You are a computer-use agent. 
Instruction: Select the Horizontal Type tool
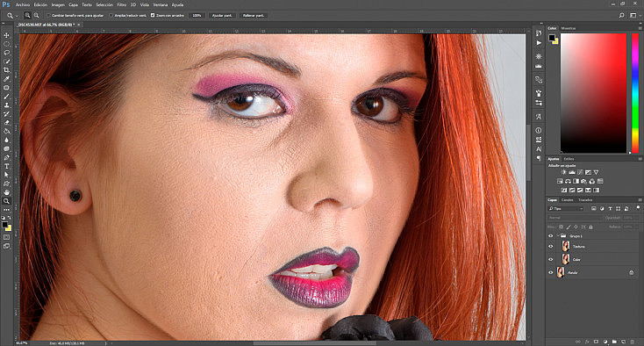tap(6, 166)
